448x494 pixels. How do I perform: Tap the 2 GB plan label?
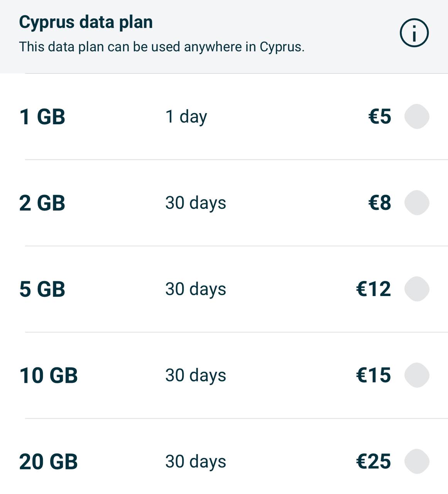(42, 203)
